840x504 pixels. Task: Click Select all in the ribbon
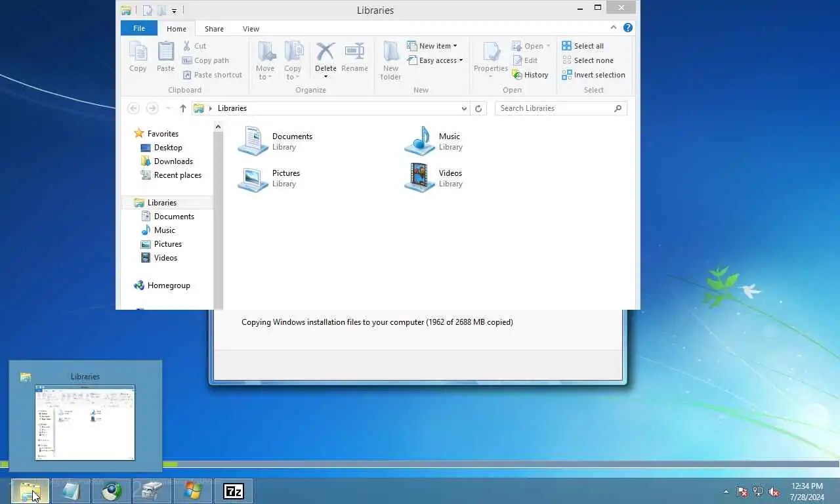click(x=583, y=46)
